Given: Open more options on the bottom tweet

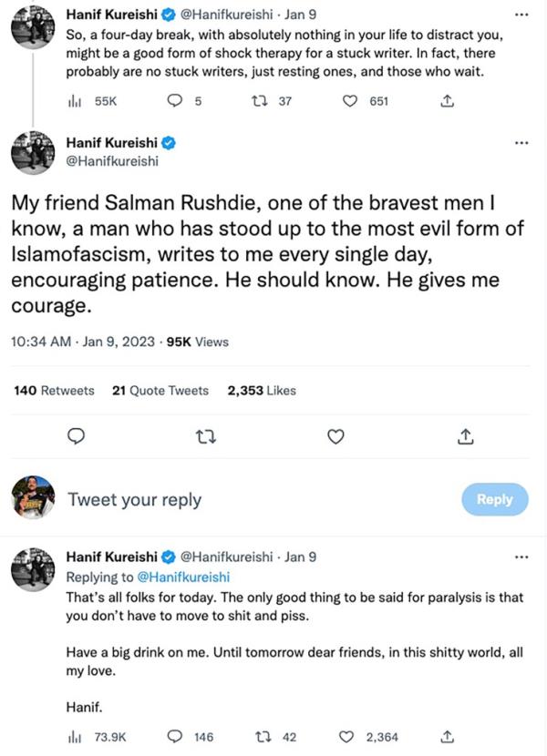Looking at the screenshot, I should click(521, 557).
